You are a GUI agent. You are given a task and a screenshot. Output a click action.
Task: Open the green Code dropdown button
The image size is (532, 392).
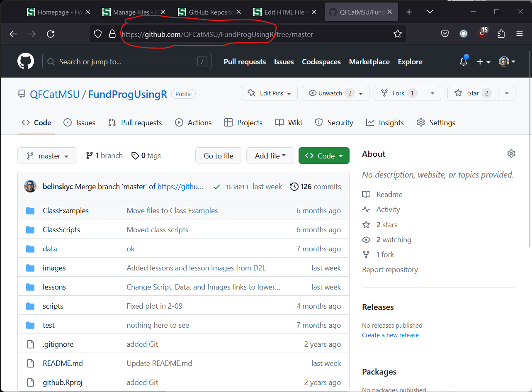pyautogui.click(x=324, y=156)
